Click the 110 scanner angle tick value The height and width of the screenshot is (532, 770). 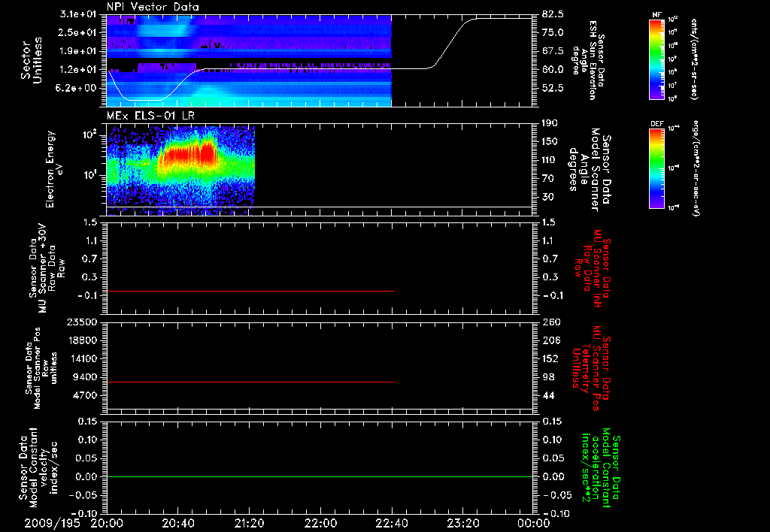pos(550,160)
